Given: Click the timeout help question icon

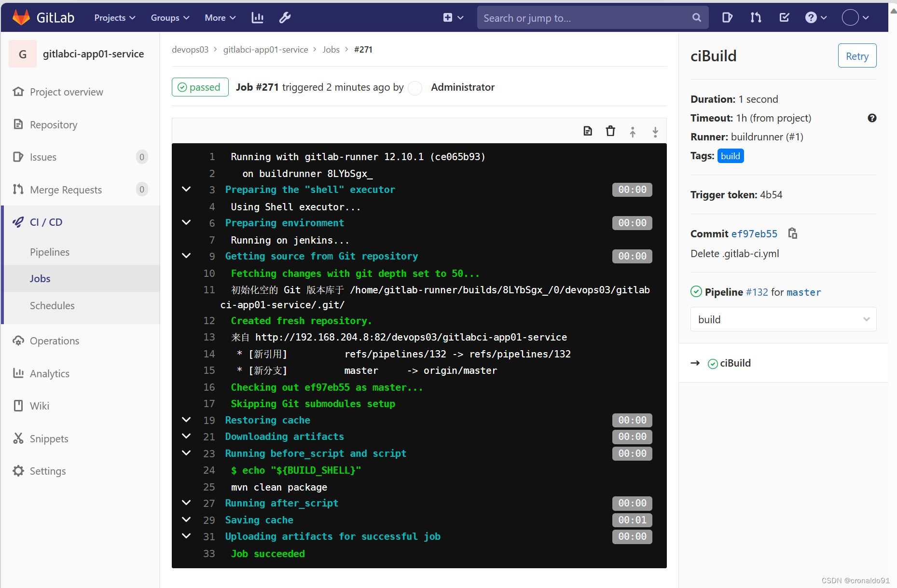Looking at the screenshot, I should pos(872,118).
